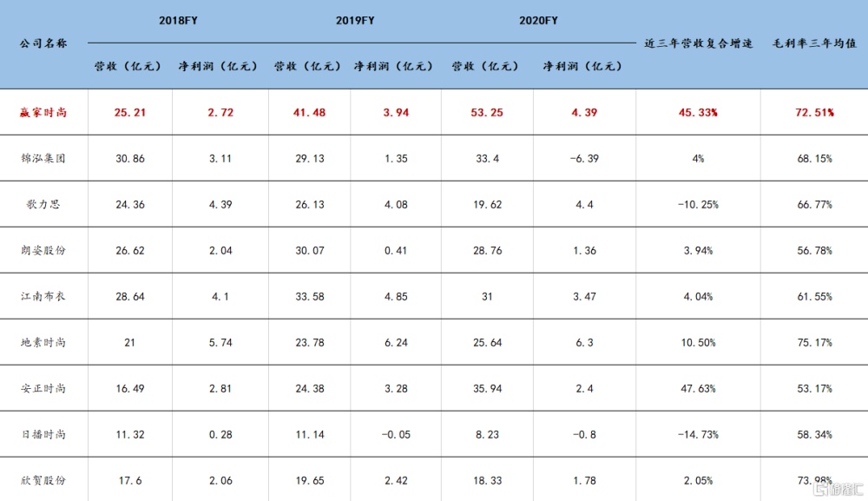This screenshot has width=868, height=501.
Task: Click the 欣贺股份 row label
Action: coord(43,480)
